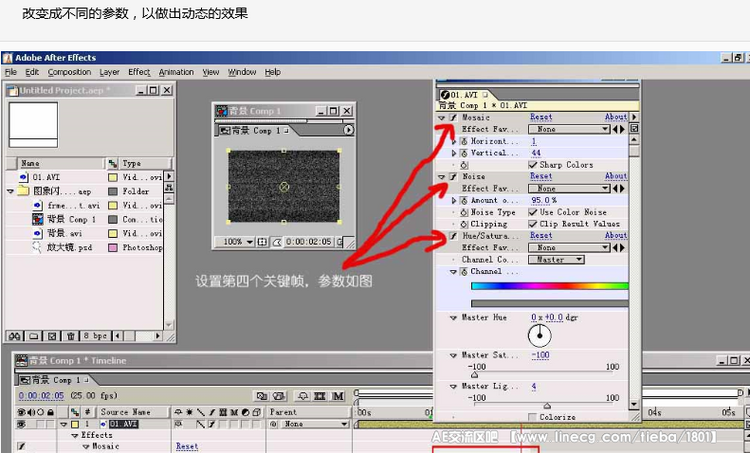Open the Window menu
This screenshot has width=750, height=453.
242,72
